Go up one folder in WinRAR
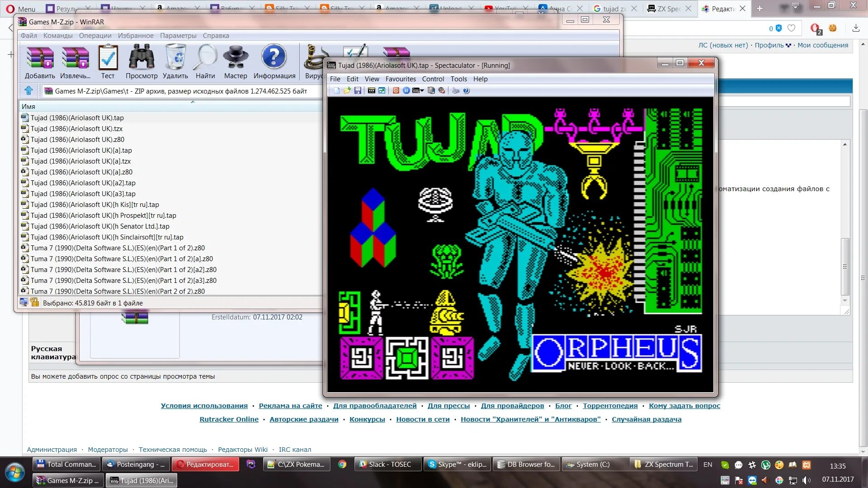 tap(29, 91)
